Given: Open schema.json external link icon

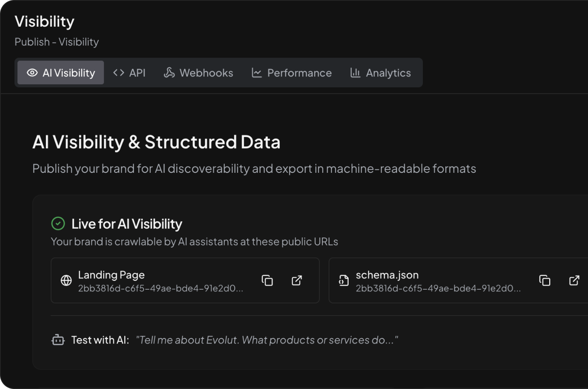Looking at the screenshot, I should pos(574,280).
